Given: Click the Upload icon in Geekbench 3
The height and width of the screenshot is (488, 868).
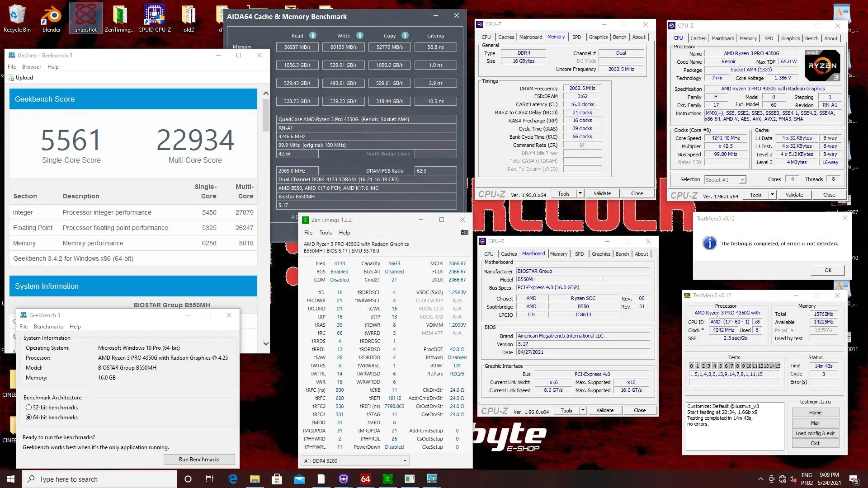Looking at the screenshot, I should coord(11,78).
